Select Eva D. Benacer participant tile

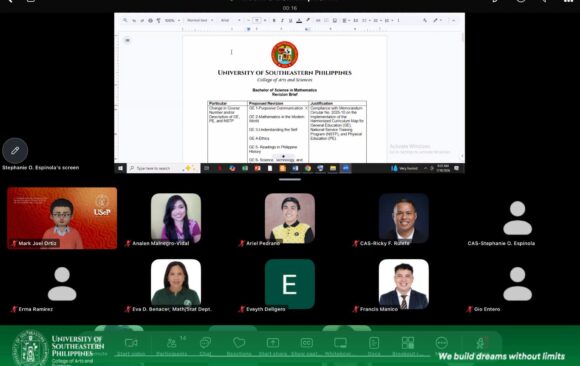tap(176, 284)
